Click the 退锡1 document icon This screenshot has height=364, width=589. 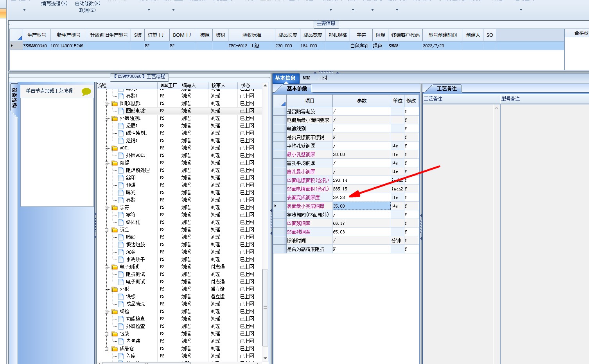coord(121,140)
